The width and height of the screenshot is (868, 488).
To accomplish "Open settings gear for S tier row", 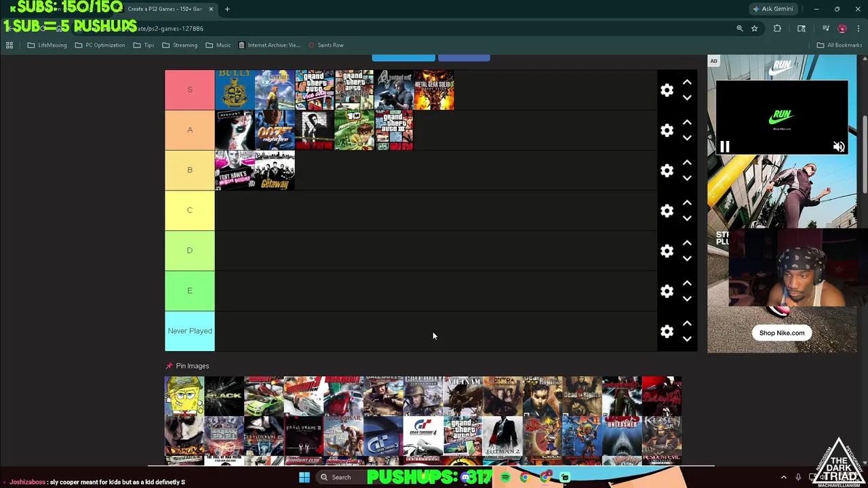I will (x=667, y=90).
